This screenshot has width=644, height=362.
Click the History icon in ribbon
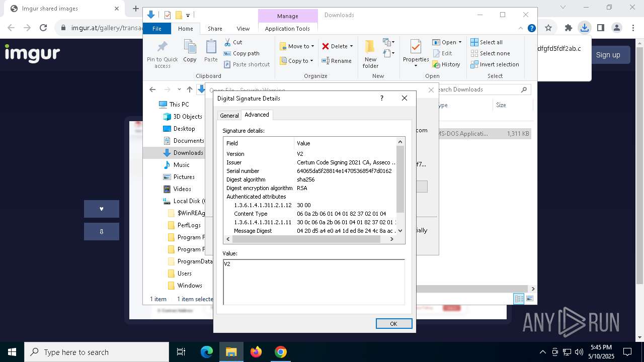click(436, 64)
